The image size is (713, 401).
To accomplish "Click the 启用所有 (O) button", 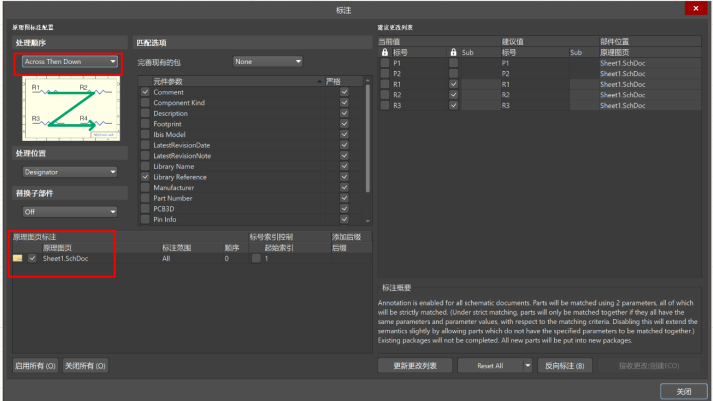I will point(35,366).
